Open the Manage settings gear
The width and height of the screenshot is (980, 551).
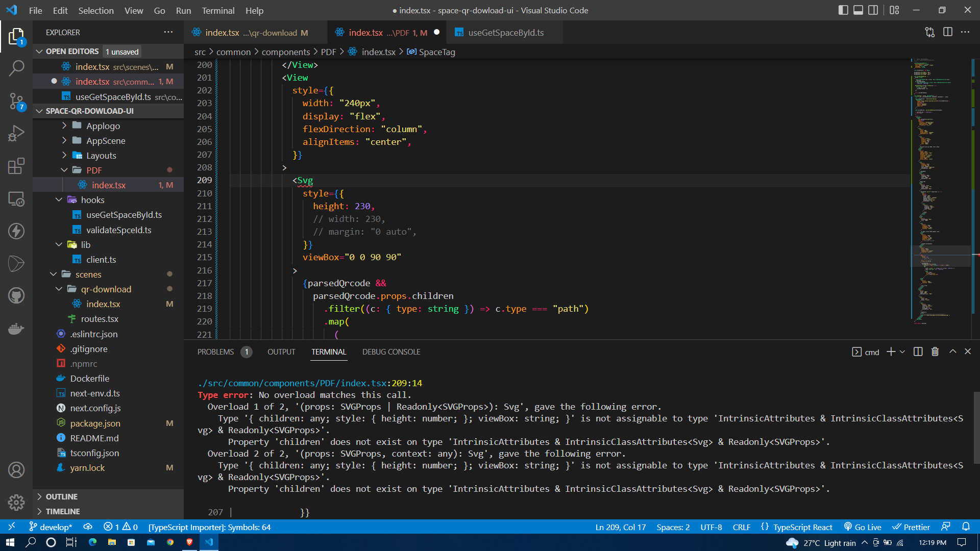pos(16,503)
